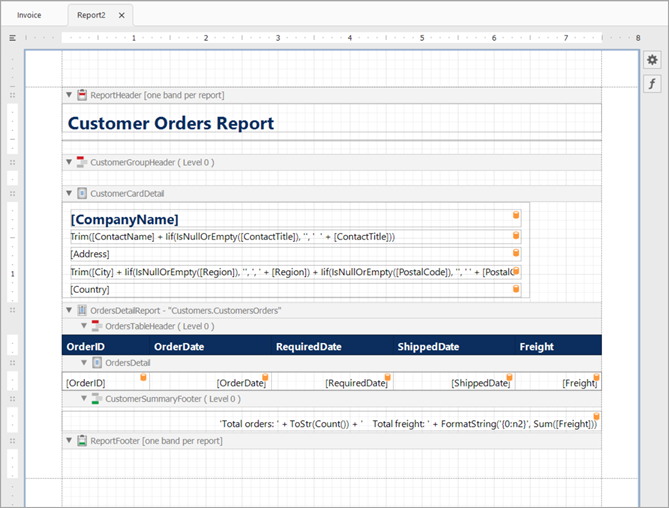Viewport: 669px width, 508px height.
Task: Click the CustomerGroupHeader band caption
Action: [x=152, y=163]
